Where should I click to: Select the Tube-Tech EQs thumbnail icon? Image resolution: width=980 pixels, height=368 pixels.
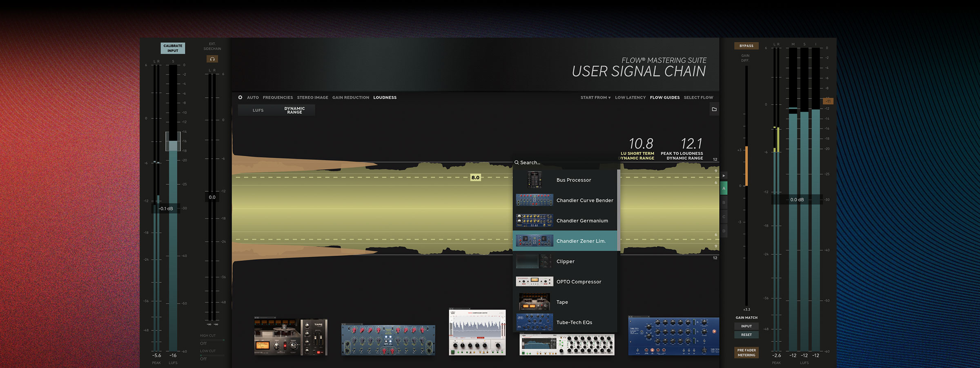pyautogui.click(x=535, y=322)
